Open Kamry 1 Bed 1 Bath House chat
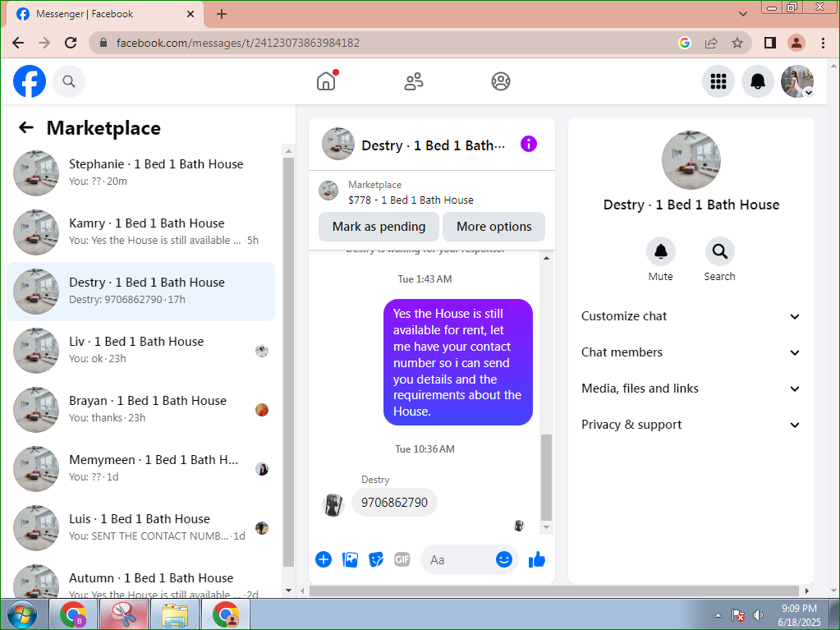Viewport: 840px width, 630px height. point(141,232)
